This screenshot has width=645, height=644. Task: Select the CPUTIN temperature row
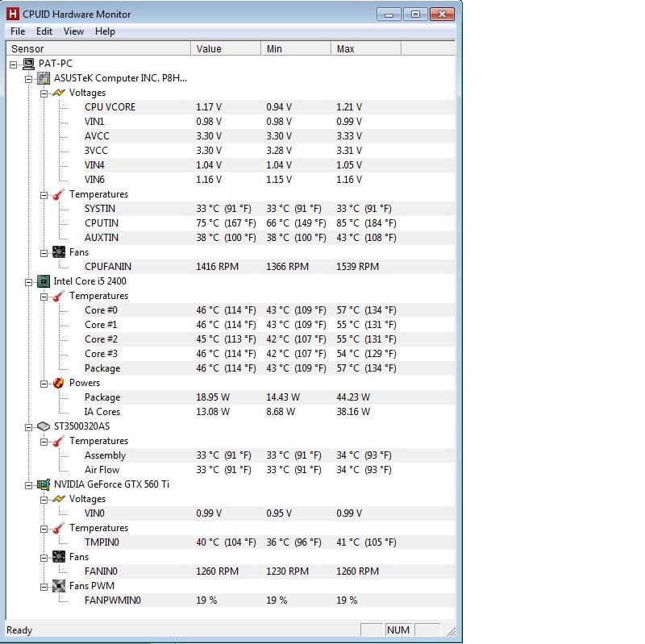pos(269,223)
